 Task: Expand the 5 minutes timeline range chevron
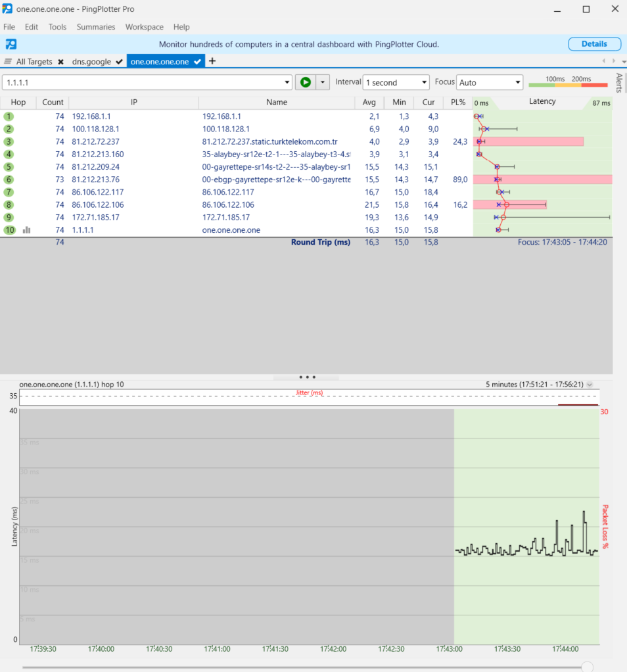point(590,385)
